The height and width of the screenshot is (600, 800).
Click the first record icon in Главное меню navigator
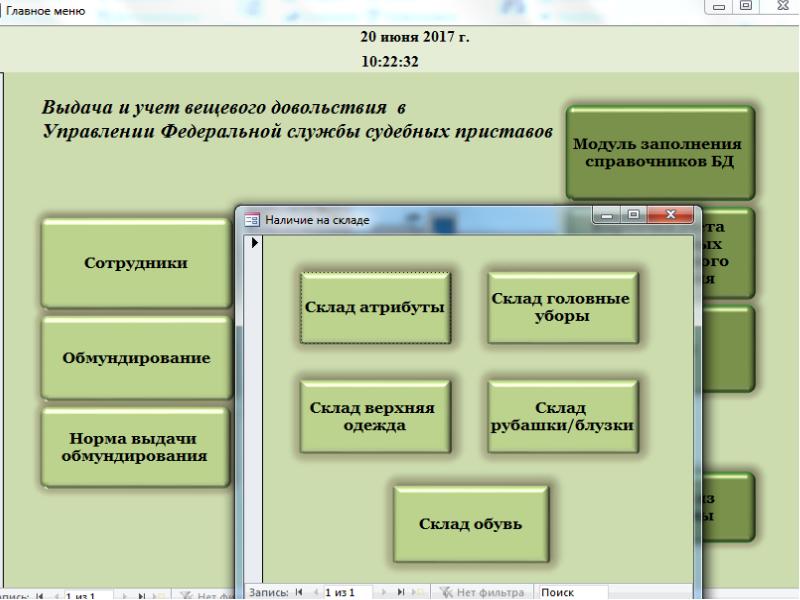pos(39,594)
